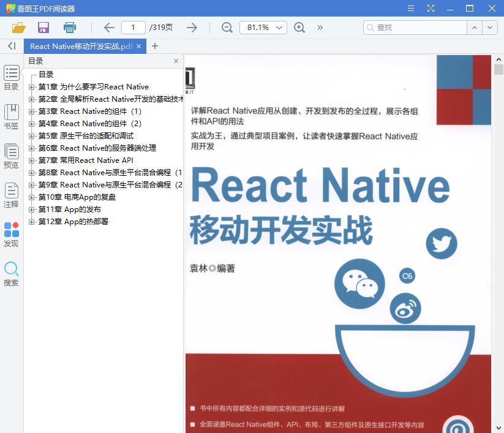Click the 查找 search input box

[415, 28]
